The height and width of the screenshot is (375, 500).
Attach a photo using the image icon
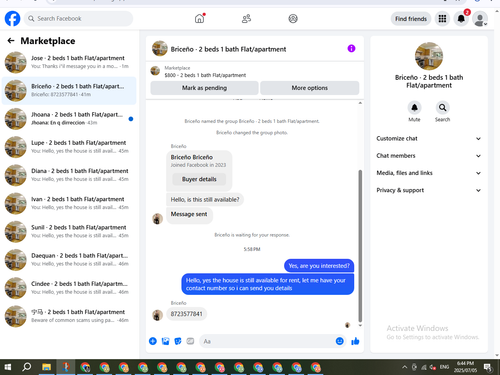click(x=165, y=341)
